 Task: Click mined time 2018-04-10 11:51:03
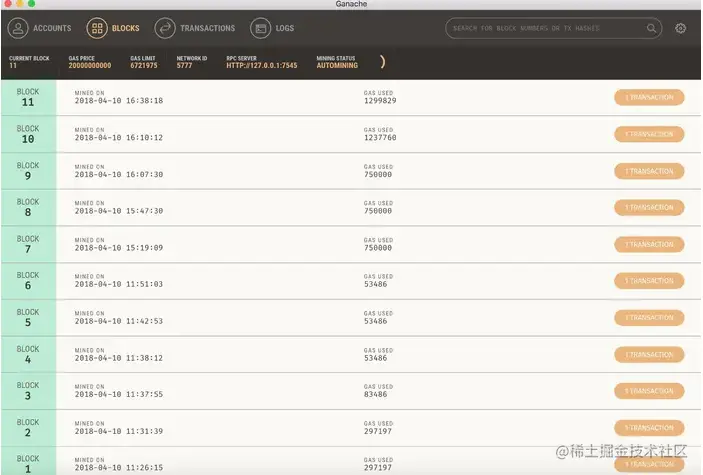click(119, 284)
